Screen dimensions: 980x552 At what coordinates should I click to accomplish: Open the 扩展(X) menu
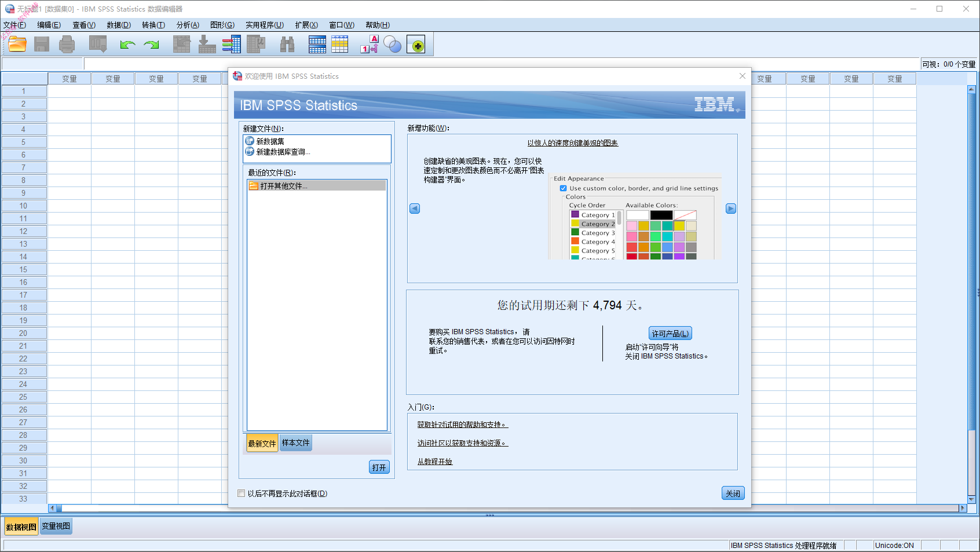pyautogui.click(x=306, y=25)
